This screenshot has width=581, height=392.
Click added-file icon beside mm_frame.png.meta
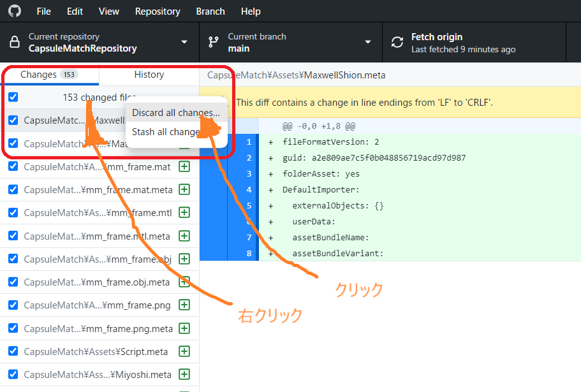coord(184,328)
